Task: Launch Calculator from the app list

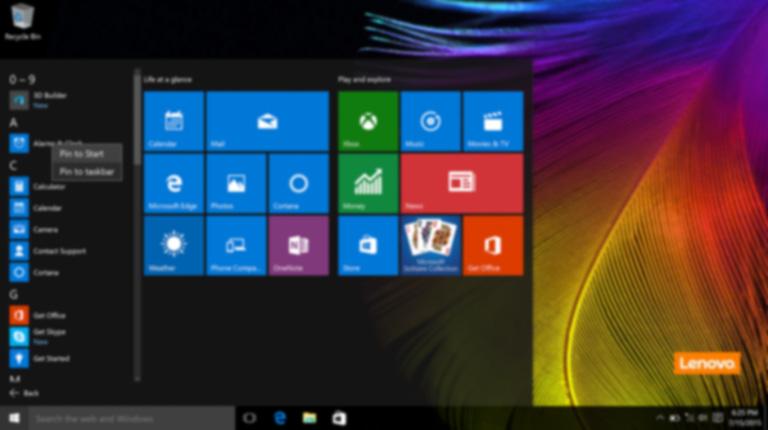Action: (x=69, y=187)
